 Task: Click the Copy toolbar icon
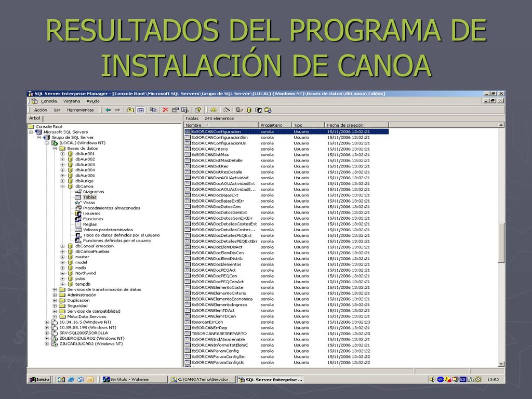[153, 110]
